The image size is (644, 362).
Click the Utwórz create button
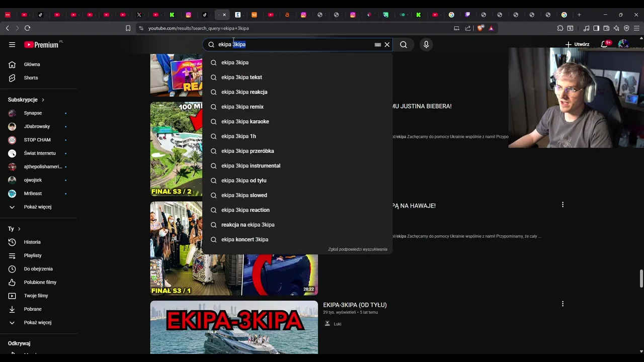pyautogui.click(x=577, y=44)
